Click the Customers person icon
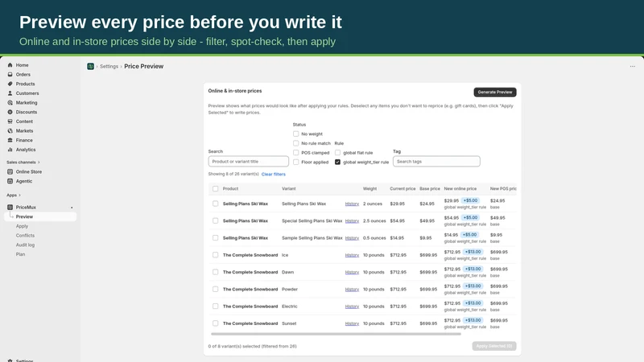 pos(10,93)
